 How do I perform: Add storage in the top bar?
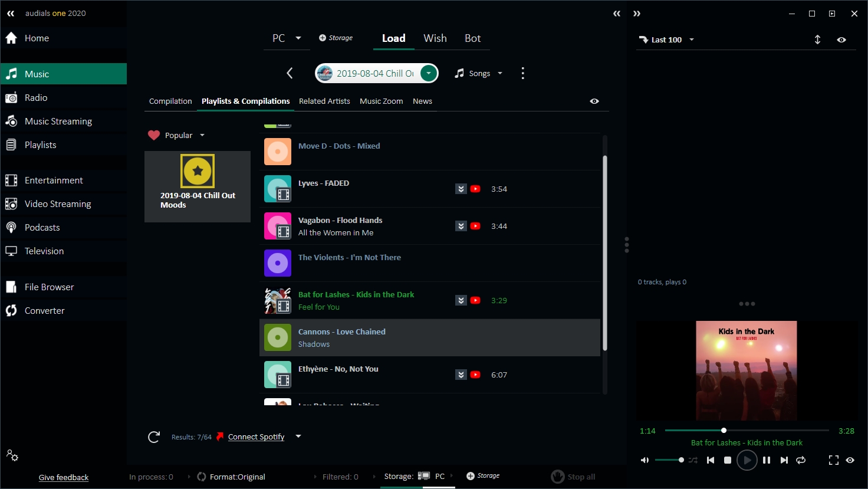(336, 38)
